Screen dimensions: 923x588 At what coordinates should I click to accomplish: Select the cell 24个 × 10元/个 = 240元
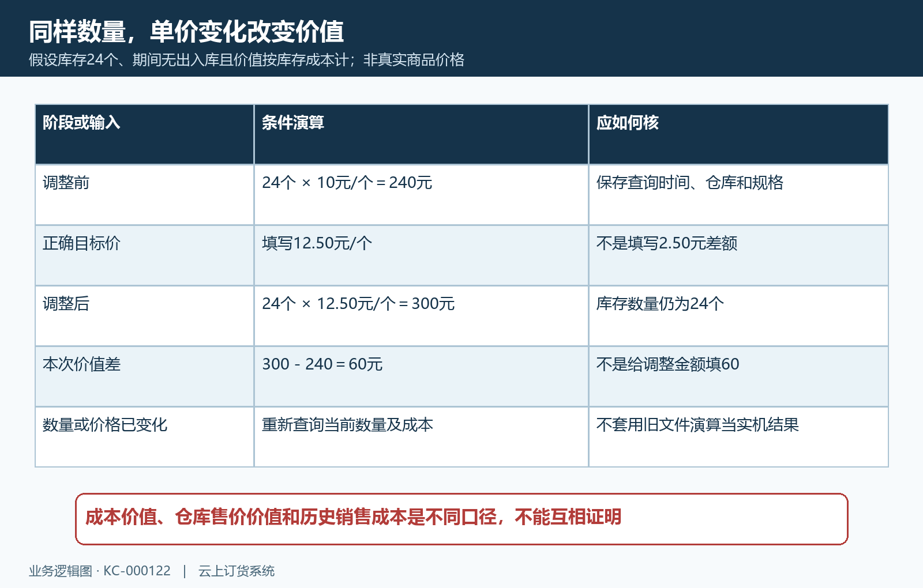(x=421, y=195)
